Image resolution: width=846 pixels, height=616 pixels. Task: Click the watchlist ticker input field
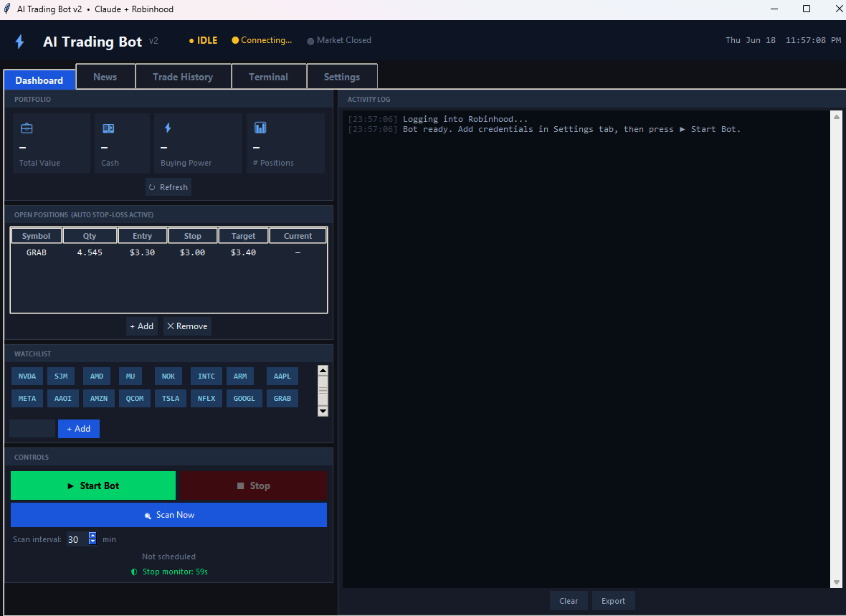click(32, 429)
